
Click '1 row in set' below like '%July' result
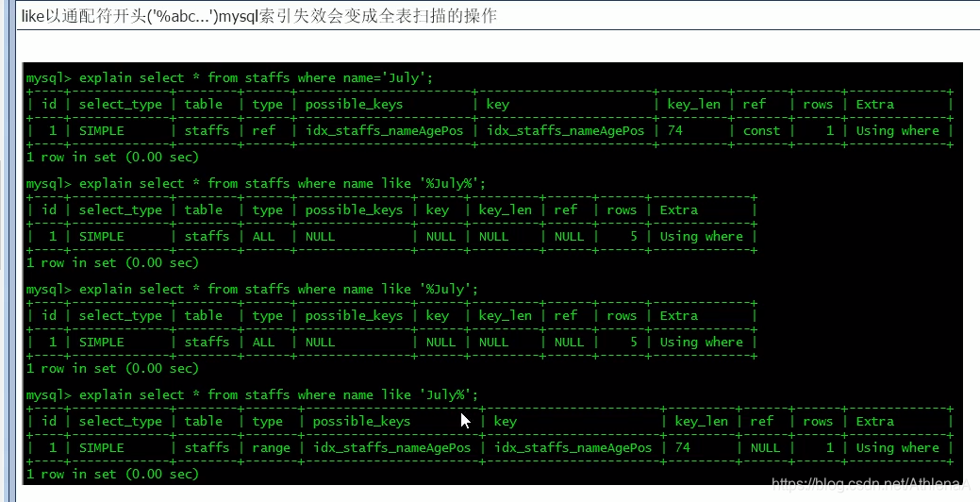point(112,369)
